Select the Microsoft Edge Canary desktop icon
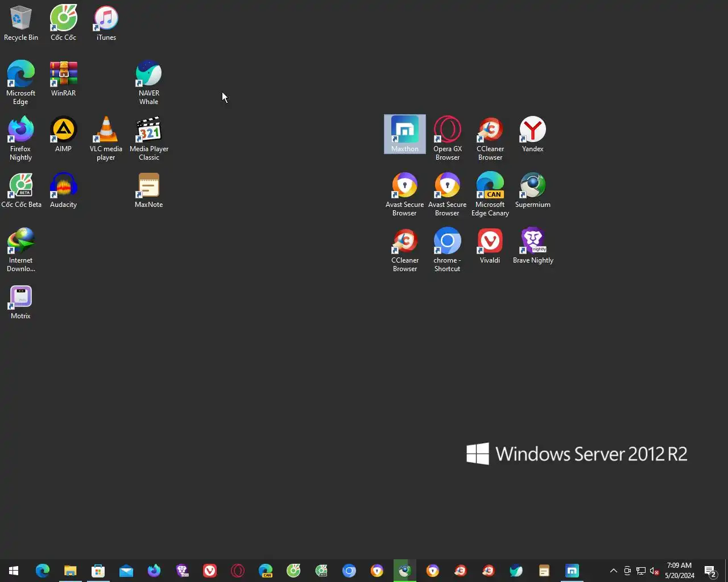This screenshot has height=582, width=728. [x=490, y=194]
